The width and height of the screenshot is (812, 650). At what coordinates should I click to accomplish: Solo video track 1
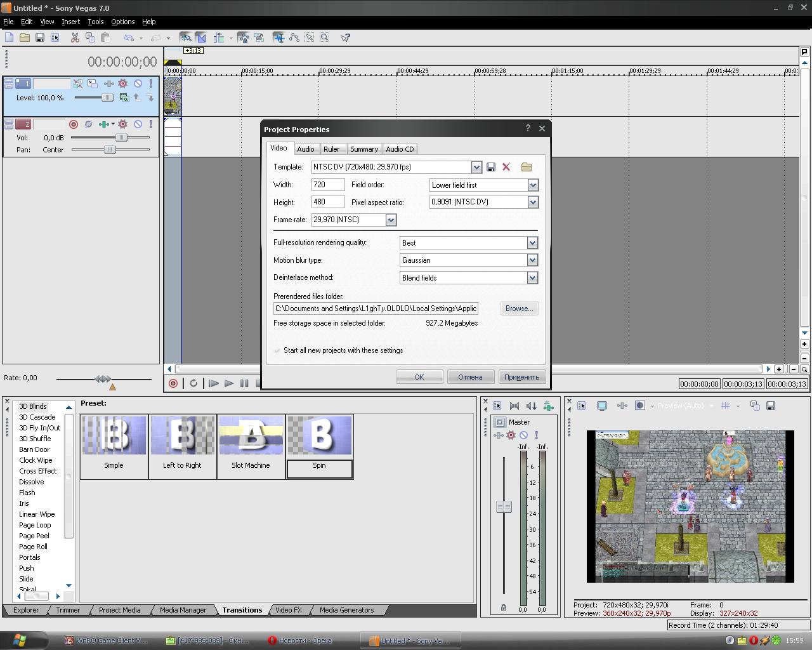[151, 83]
